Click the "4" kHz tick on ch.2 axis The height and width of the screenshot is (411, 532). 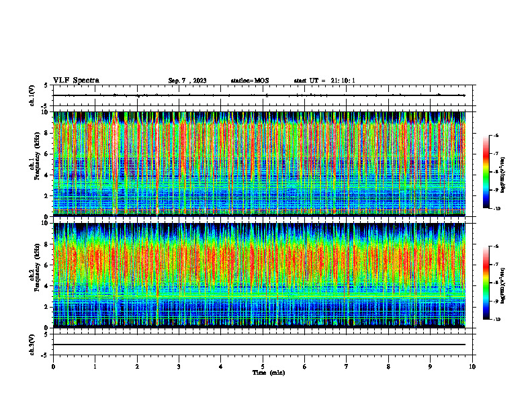47,286
